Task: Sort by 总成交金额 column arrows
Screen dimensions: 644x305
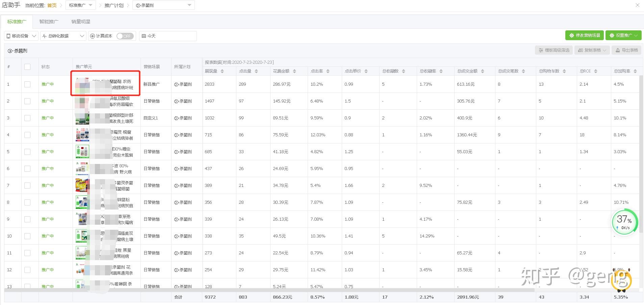Action: click(x=483, y=71)
